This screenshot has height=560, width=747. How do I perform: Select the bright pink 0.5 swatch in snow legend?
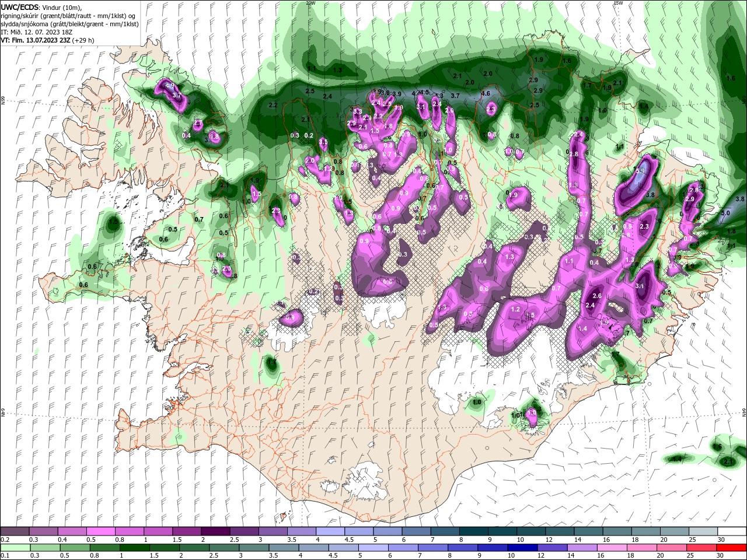click(x=100, y=531)
